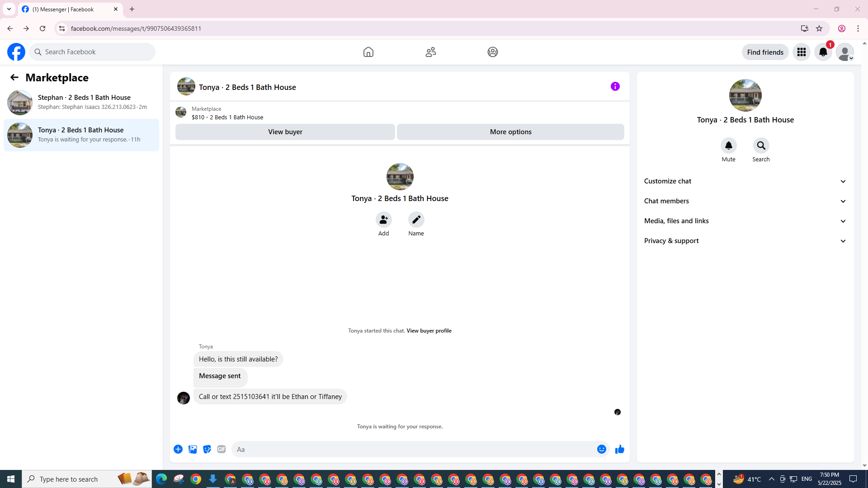868x488 pixels.
Task: Click the More options button
Action: [x=511, y=132]
